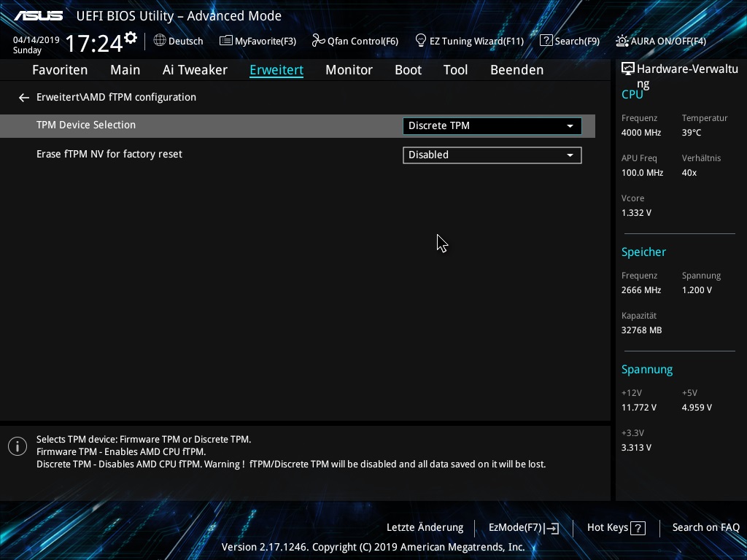Click the MyFavorite list icon

(x=226, y=41)
